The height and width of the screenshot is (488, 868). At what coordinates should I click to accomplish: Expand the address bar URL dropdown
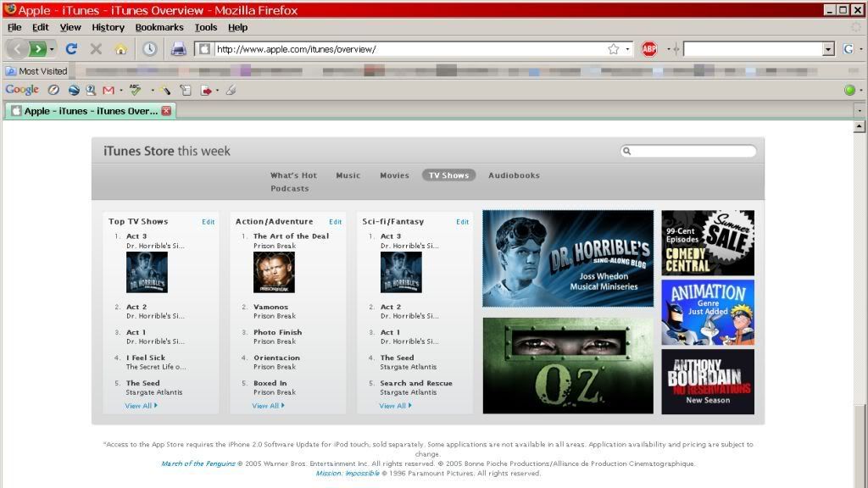(627, 49)
